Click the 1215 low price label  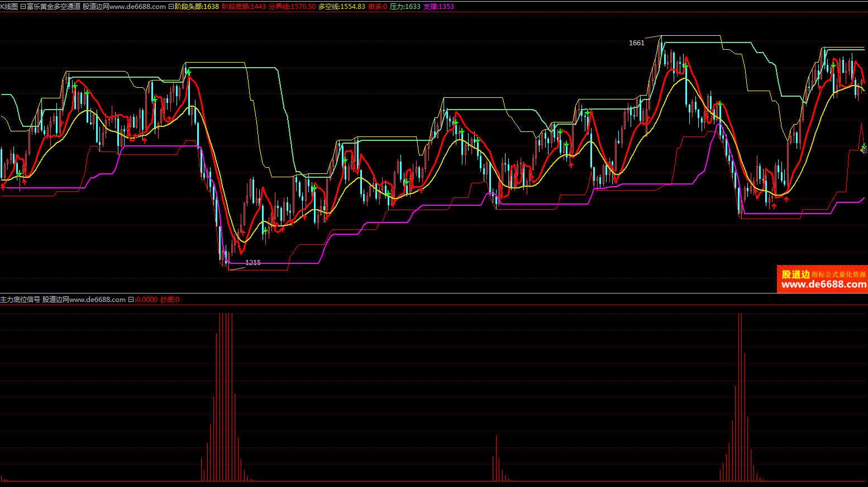(x=253, y=263)
